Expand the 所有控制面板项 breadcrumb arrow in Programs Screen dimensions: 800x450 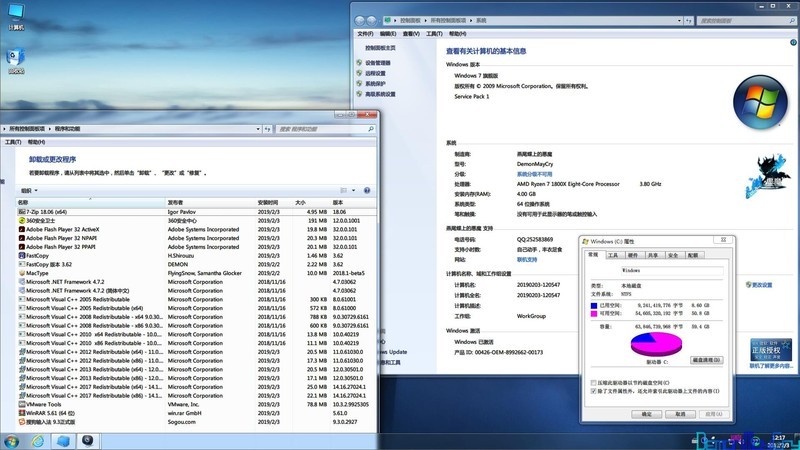tap(49, 129)
